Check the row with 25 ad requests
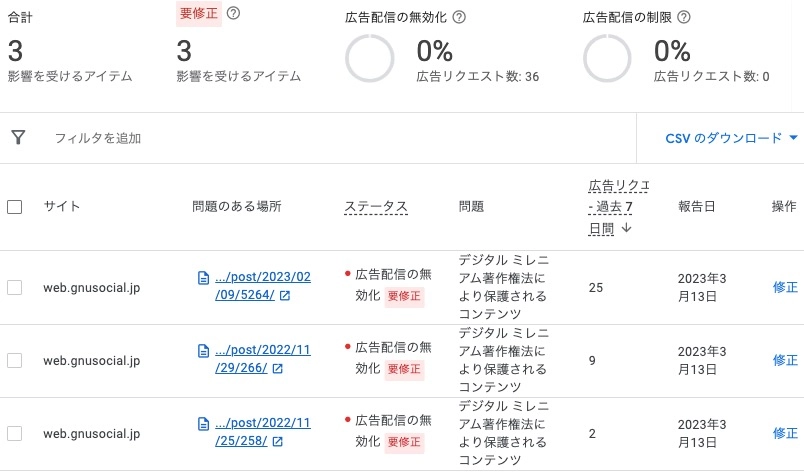The width and height of the screenshot is (804, 473). click(15, 288)
